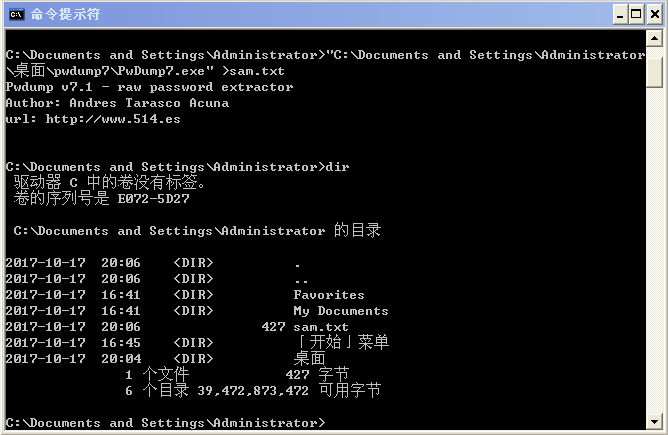This screenshot has height=435, width=668.
Task: Click the vertical scrollbar thumb
Action: pyautogui.click(x=653, y=70)
